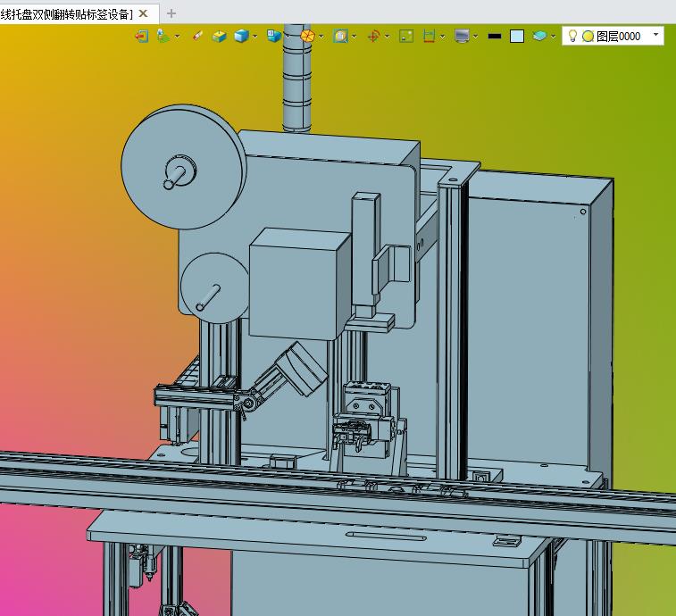Open dropdown next to show/hide entity icon
676x616 pixels.
tap(177, 37)
